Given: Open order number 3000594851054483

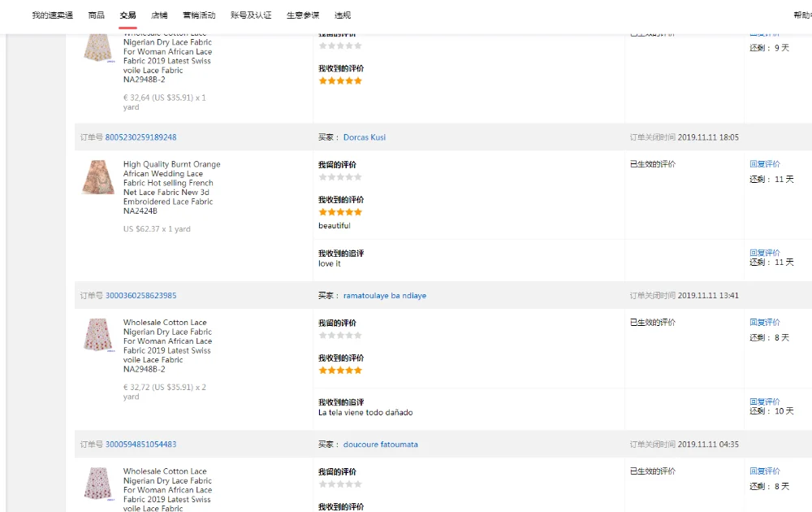Looking at the screenshot, I should pos(140,444).
